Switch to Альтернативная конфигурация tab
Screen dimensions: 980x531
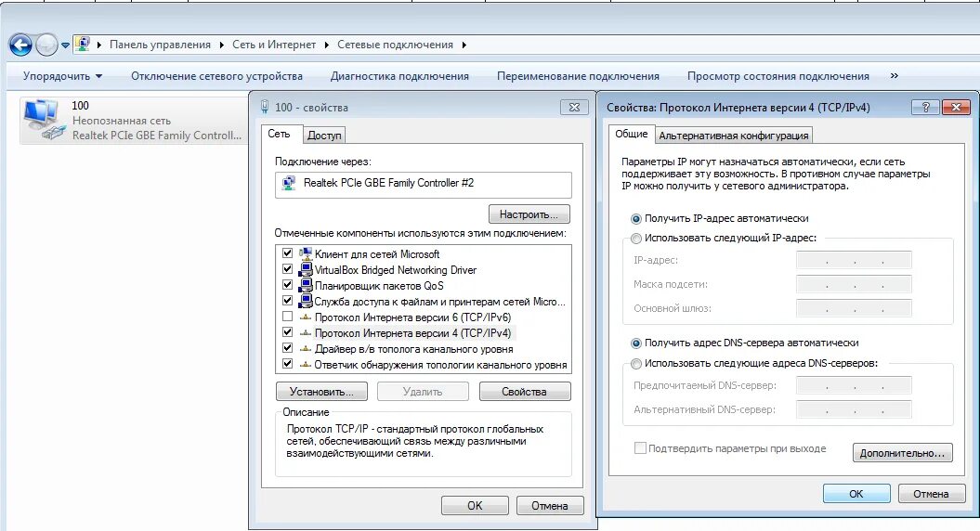click(734, 136)
